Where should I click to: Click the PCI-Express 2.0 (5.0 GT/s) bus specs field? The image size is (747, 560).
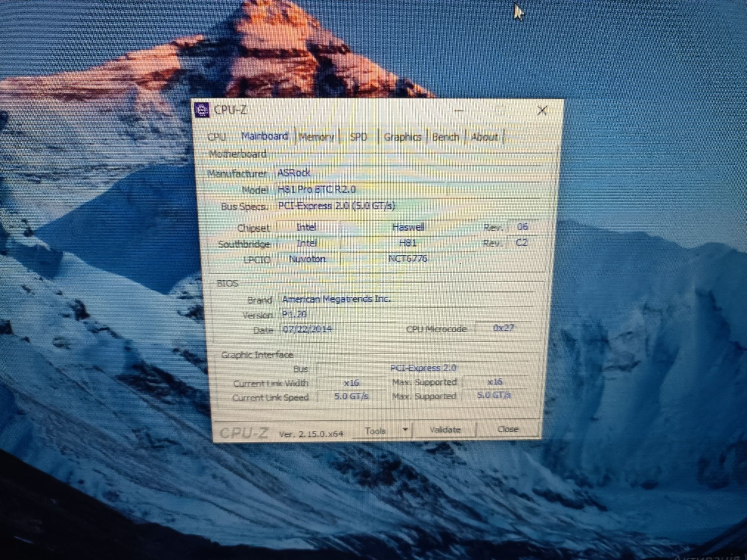click(407, 206)
